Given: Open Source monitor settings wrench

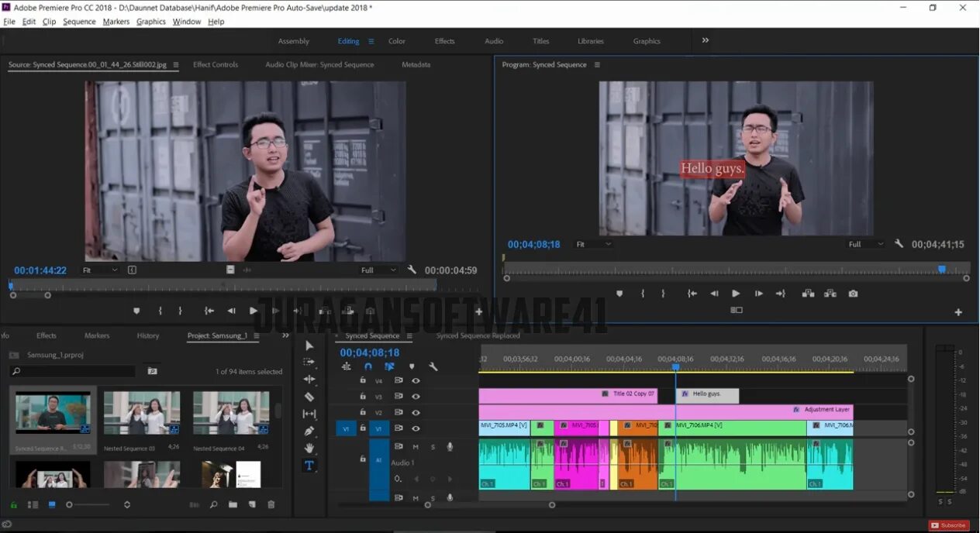Looking at the screenshot, I should [412, 270].
